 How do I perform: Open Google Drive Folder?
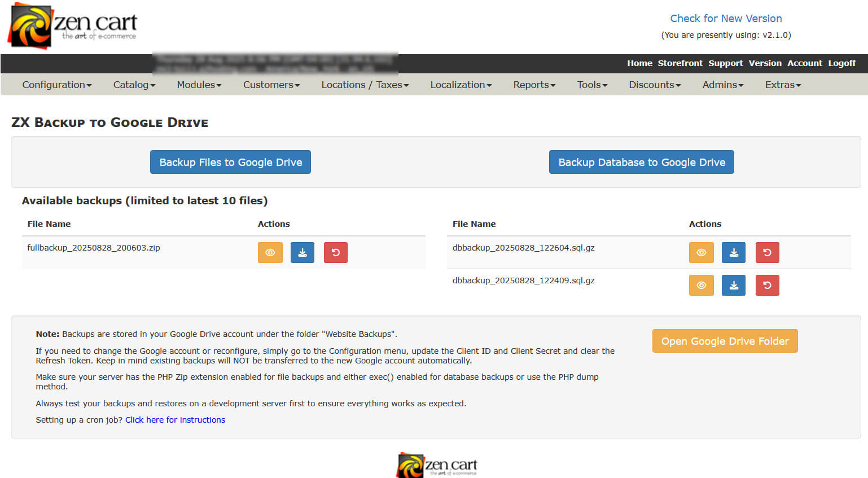pyautogui.click(x=725, y=341)
